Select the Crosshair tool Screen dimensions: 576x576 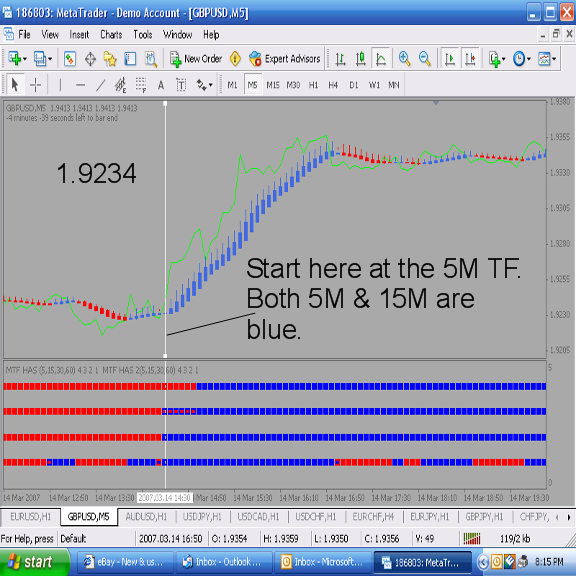[35, 85]
